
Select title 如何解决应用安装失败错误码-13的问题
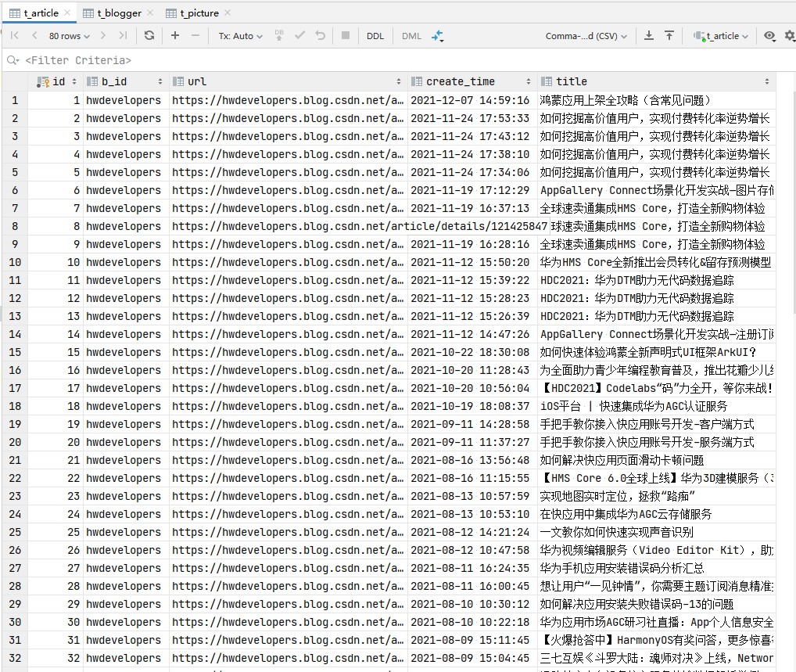(656, 605)
